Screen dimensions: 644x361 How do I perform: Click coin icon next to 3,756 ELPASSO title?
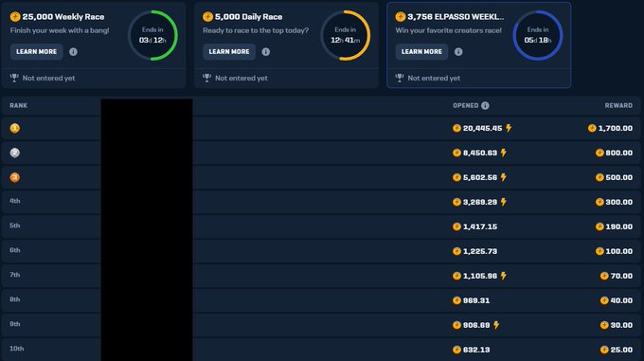pos(401,17)
